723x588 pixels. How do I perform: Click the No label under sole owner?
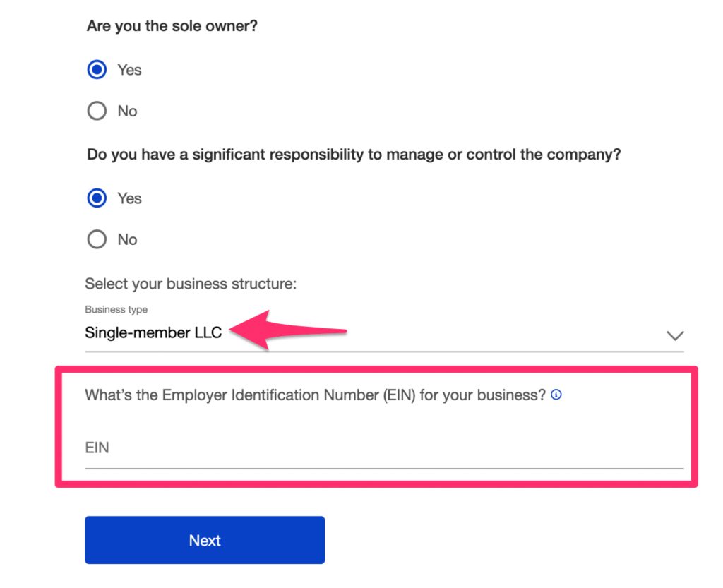pos(127,111)
